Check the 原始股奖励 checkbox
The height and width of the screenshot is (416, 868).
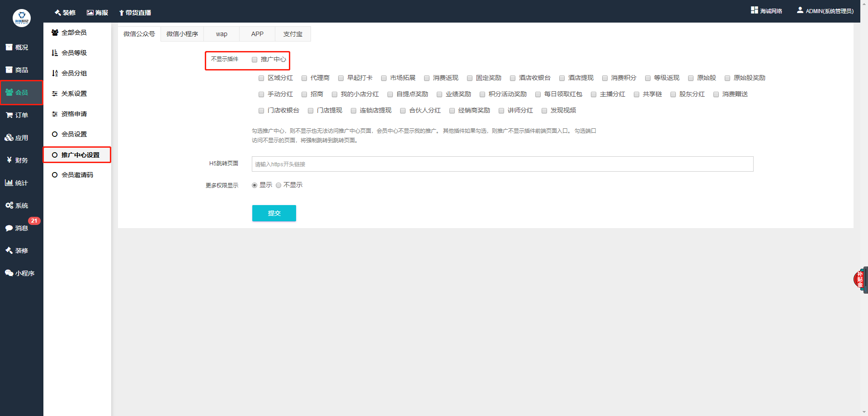coord(727,78)
